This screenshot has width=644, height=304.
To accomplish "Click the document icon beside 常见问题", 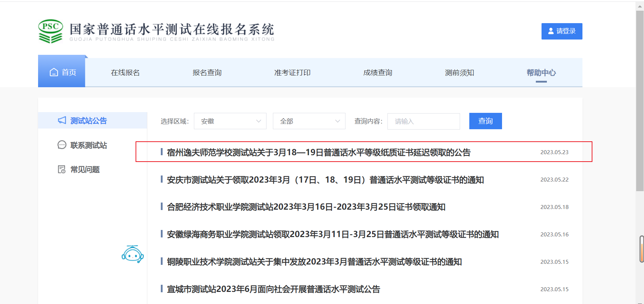I will tap(62, 169).
